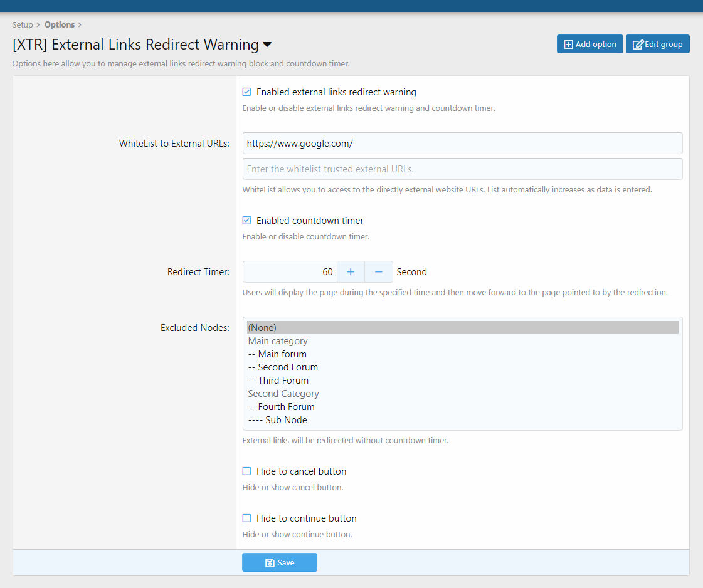
Task: Click the google.com whitelist URL field
Action: (x=462, y=144)
